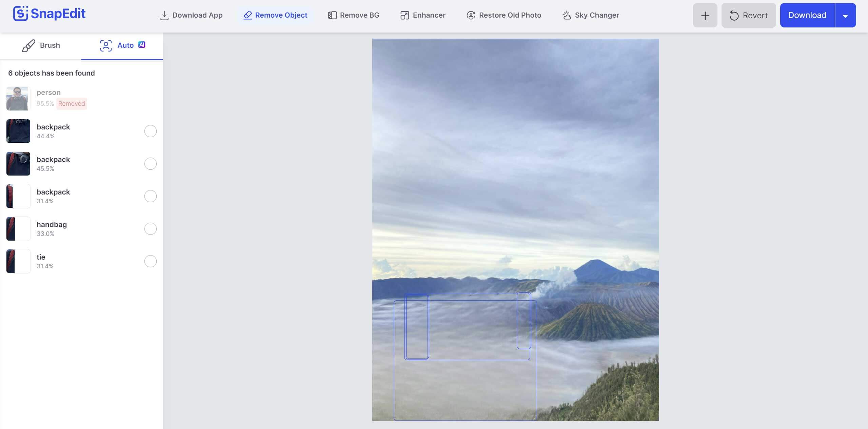
Task: Open the Download dropdown arrow
Action: click(845, 15)
